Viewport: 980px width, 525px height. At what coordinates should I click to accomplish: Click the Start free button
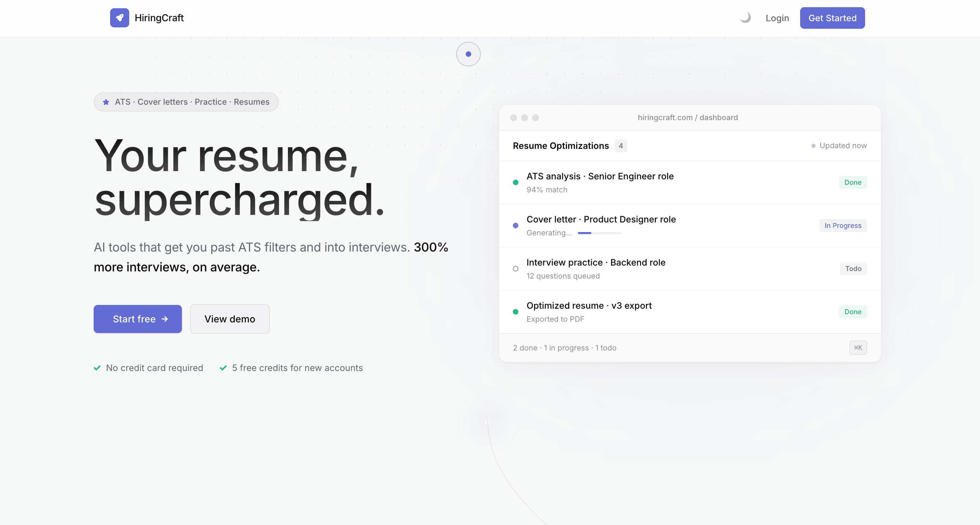138,319
